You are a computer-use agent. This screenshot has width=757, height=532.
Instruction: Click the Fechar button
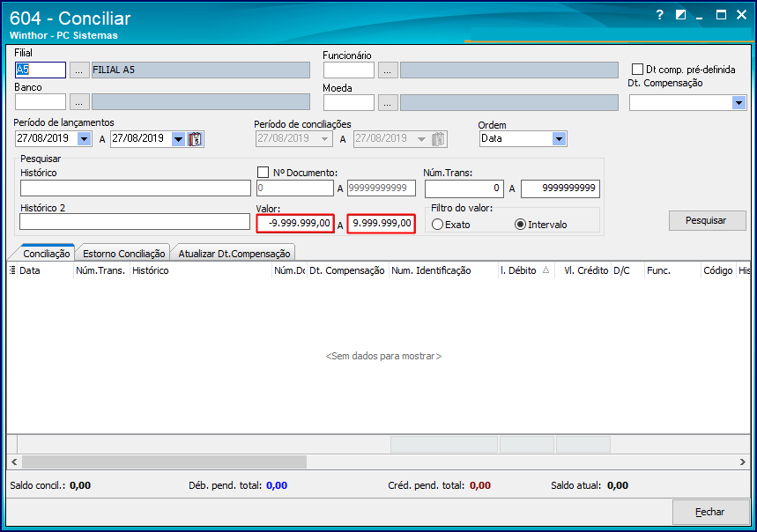[710, 512]
